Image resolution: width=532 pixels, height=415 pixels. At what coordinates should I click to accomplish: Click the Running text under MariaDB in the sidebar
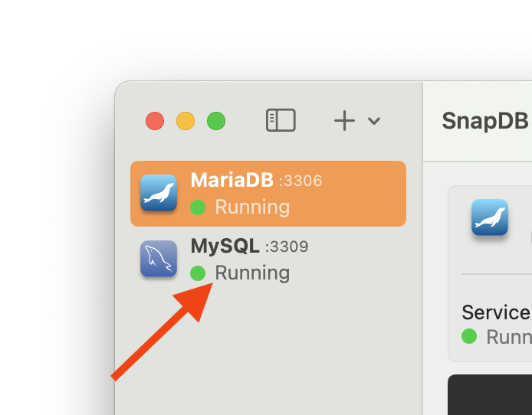tap(252, 207)
